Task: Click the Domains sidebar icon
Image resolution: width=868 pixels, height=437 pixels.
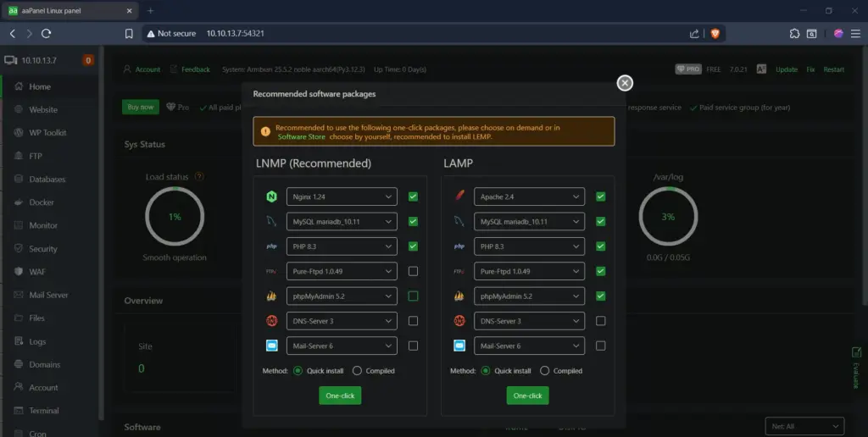Action: coord(19,364)
